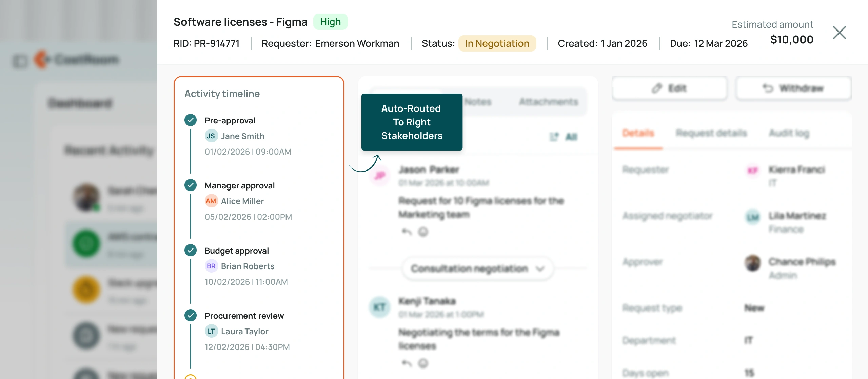Screen dimensions: 868x379
Task: Click Alice Miller's AM avatar
Action: pos(211,201)
